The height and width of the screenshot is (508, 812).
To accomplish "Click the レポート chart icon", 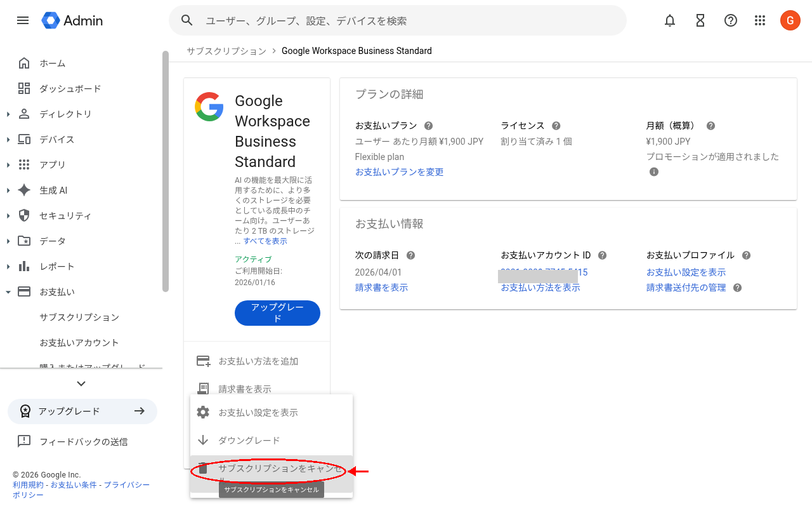I will point(25,266).
